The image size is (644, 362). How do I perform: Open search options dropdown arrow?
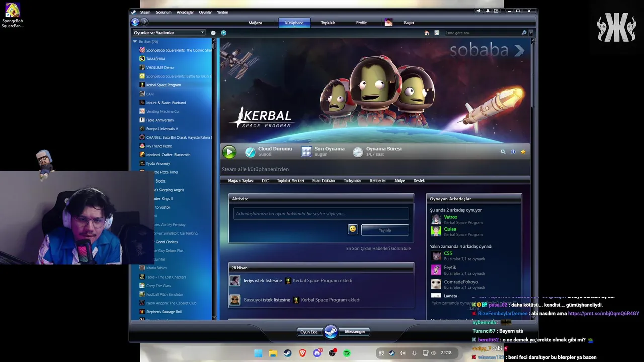click(530, 33)
